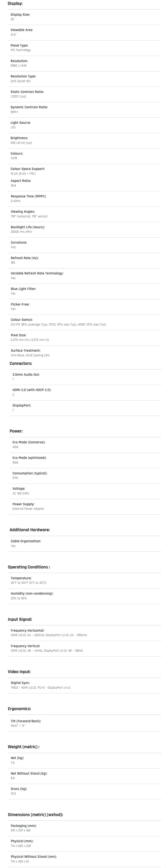Select the Variable Refresh Rate Technology row
Image resolution: width=162 pixels, height=868 pixels.
coord(84,276)
